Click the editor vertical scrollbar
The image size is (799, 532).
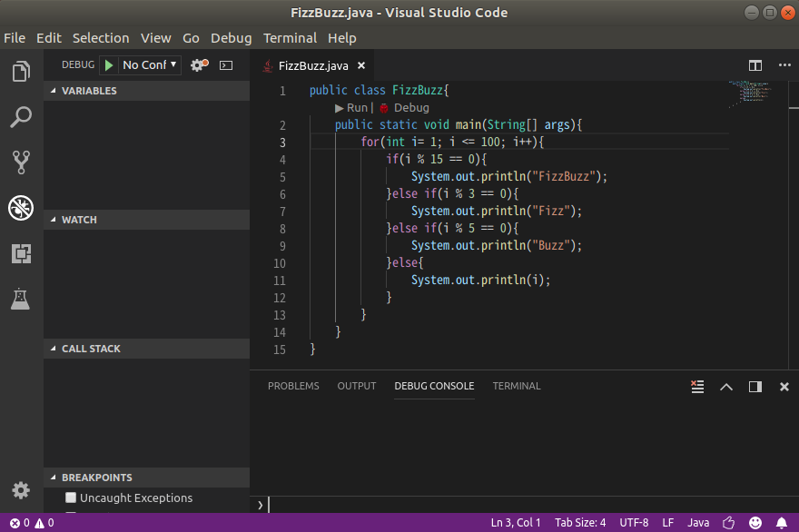coord(794,224)
